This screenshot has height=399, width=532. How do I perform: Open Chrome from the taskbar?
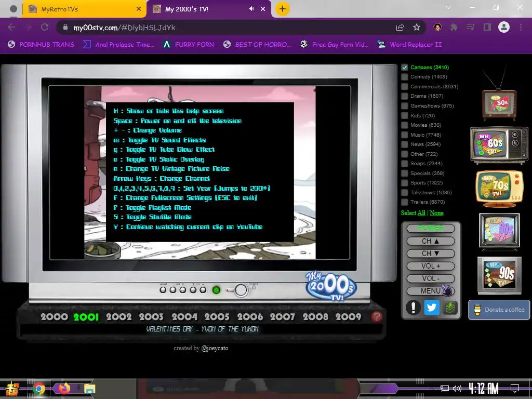(x=38, y=389)
